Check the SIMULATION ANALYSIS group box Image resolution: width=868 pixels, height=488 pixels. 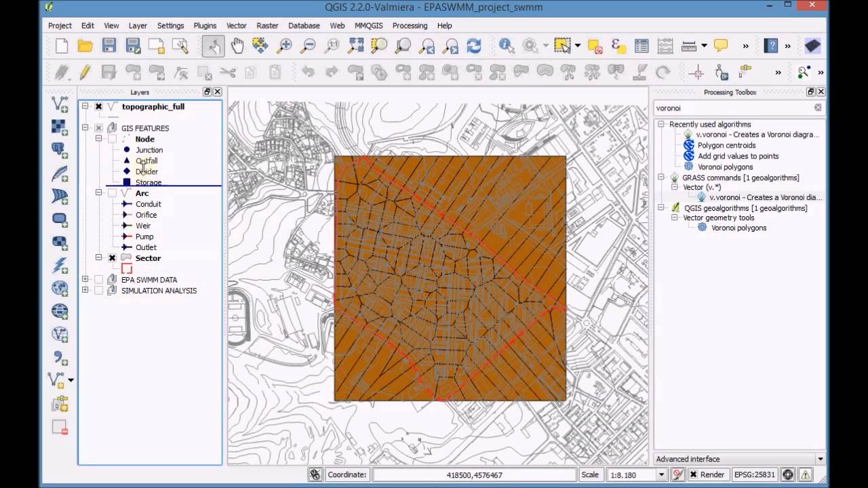[98, 291]
